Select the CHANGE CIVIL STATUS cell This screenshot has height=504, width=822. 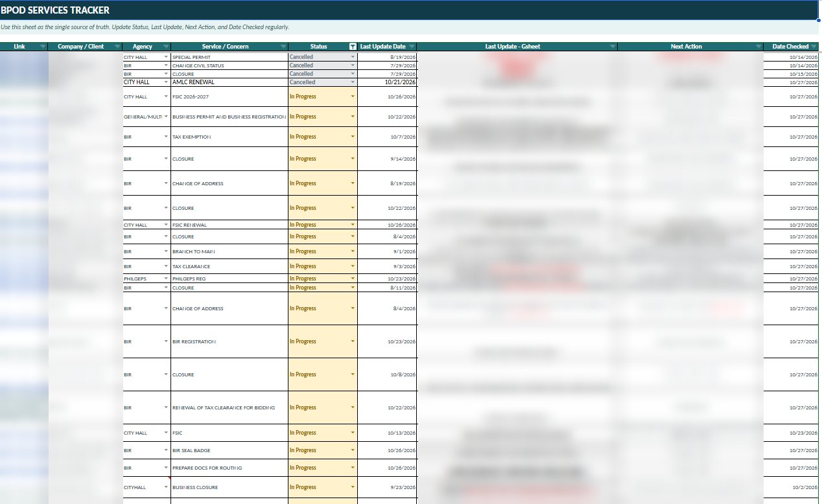[x=229, y=65]
